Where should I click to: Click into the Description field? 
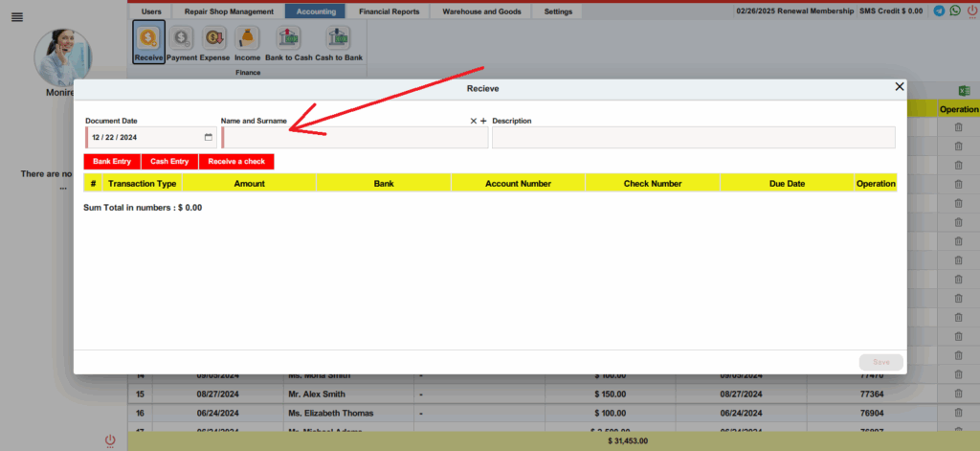(x=694, y=137)
